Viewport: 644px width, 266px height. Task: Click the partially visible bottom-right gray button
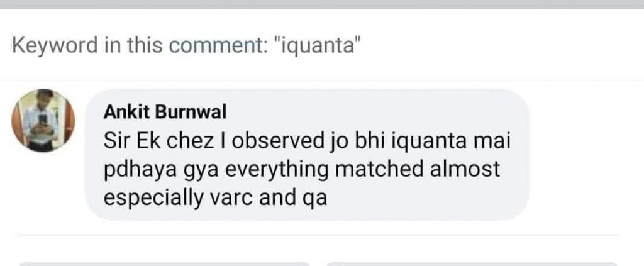[472, 264]
